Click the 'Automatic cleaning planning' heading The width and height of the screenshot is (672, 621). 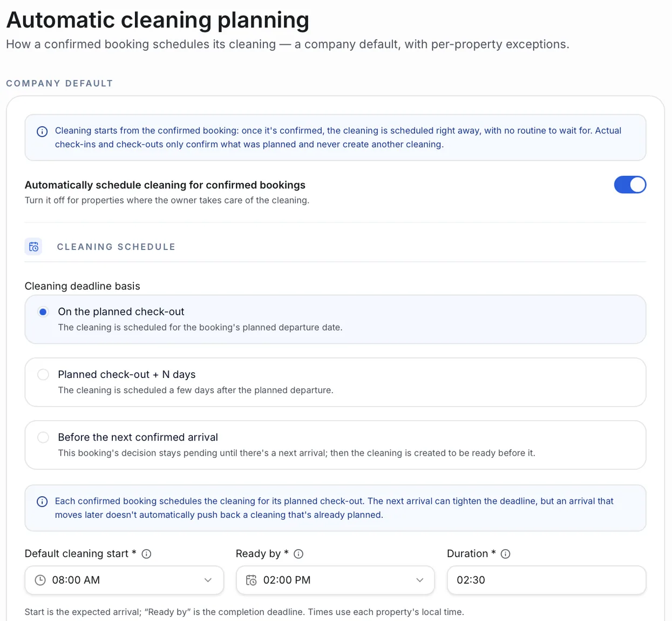pyautogui.click(x=158, y=20)
